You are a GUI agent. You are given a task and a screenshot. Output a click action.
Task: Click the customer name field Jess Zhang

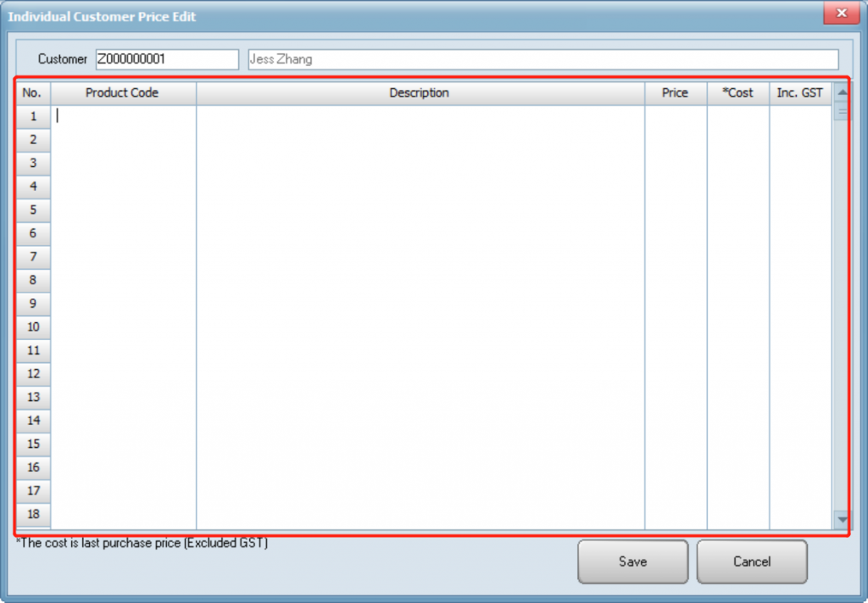point(542,59)
